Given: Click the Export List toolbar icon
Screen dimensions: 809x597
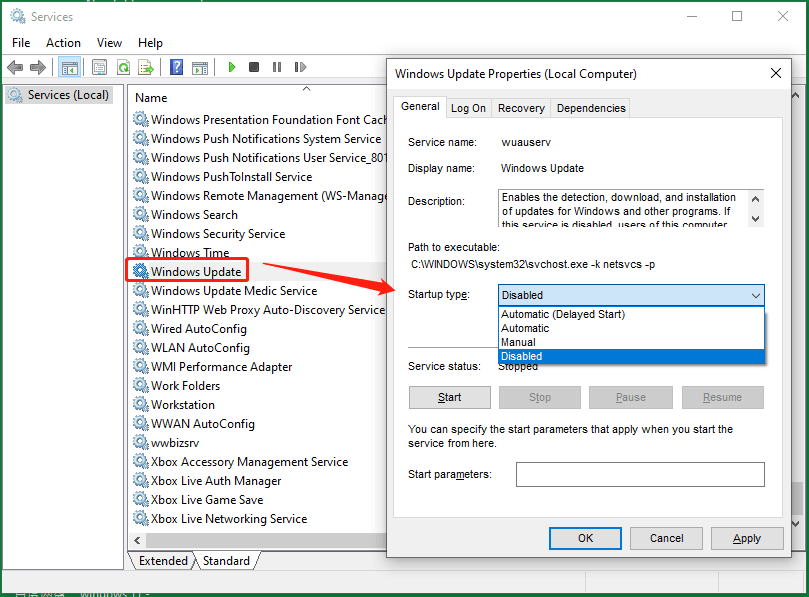Looking at the screenshot, I should coord(146,67).
